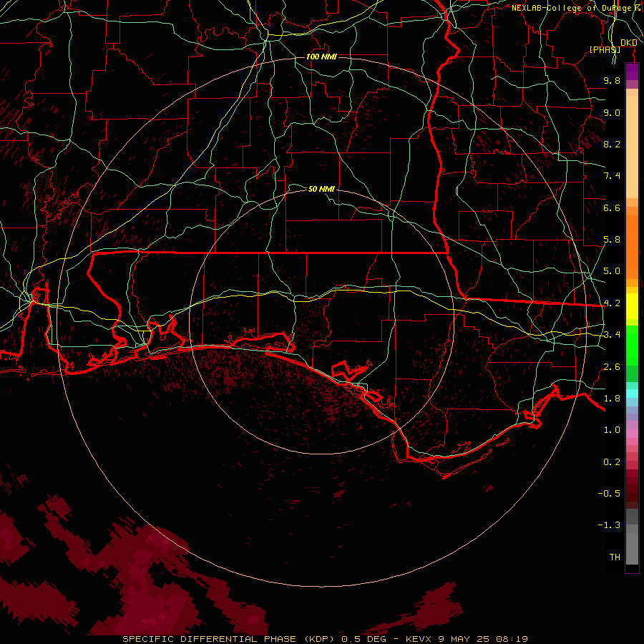Click the [PHAS] legend unit label
The width and height of the screenshot is (644, 644).
tap(605, 49)
